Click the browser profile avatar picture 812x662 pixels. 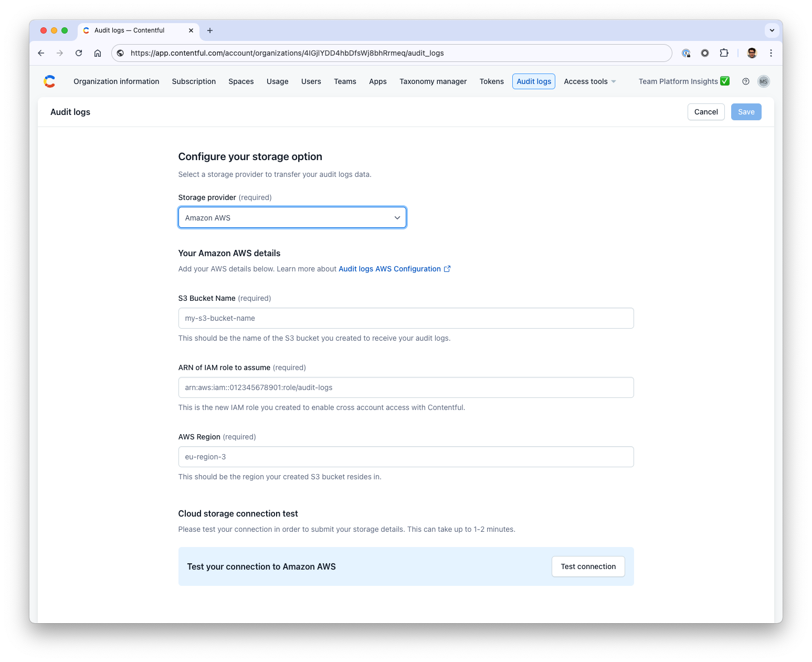(751, 53)
